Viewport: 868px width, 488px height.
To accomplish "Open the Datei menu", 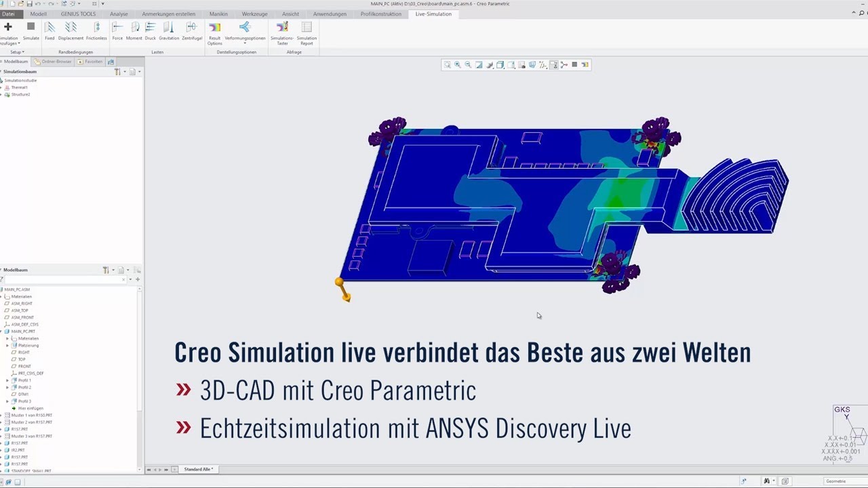I will point(8,14).
